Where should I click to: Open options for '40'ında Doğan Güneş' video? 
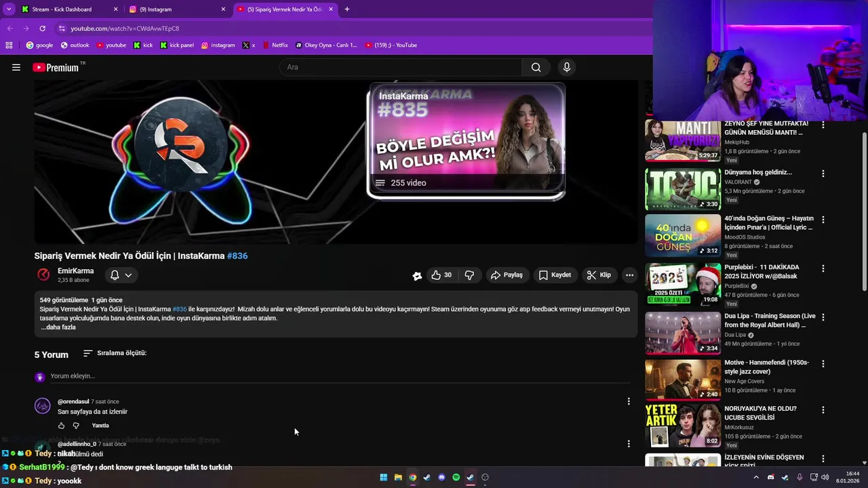pyautogui.click(x=823, y=220)
